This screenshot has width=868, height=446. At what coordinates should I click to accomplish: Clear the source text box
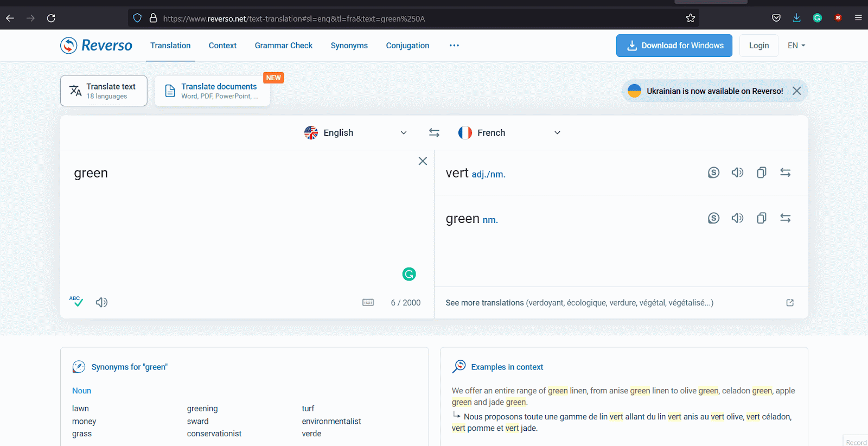point(423,161)
